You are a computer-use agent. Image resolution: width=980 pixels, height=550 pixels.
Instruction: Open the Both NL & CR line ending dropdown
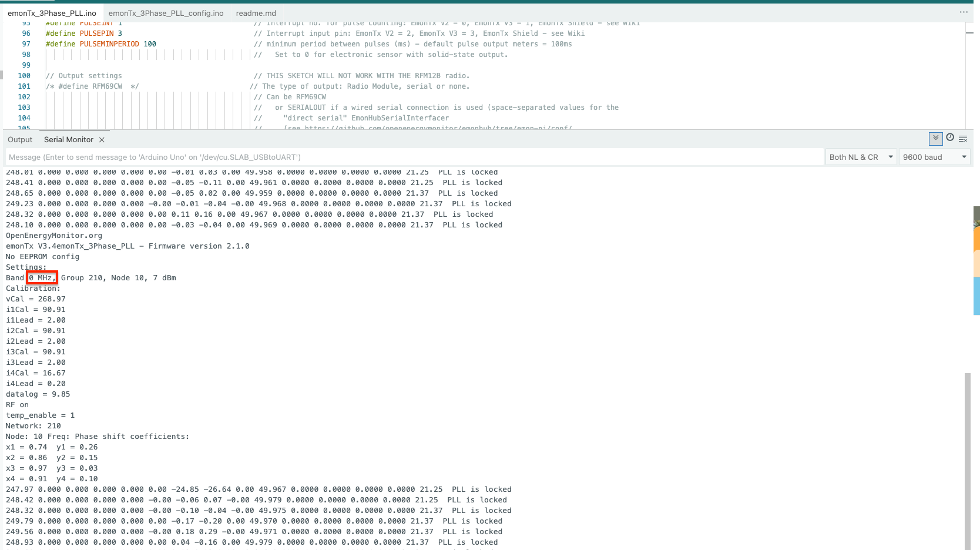(x=861, y=157)
